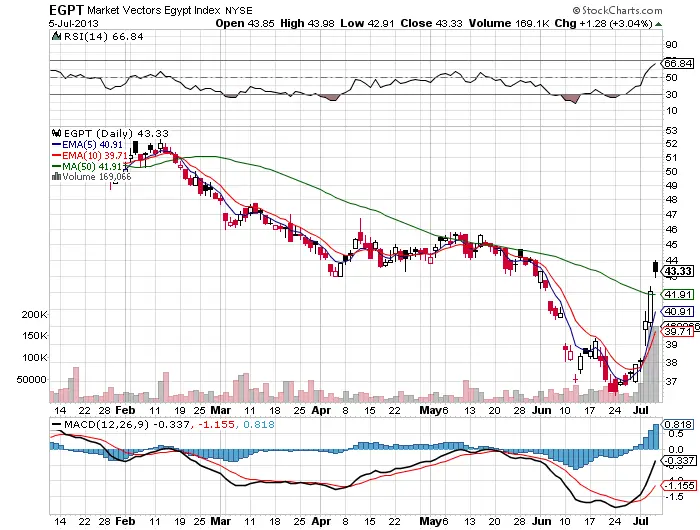Viewport: 700px width, 530px height.
Task: Click the 37 price axis label
Action: tap(671, 381)
